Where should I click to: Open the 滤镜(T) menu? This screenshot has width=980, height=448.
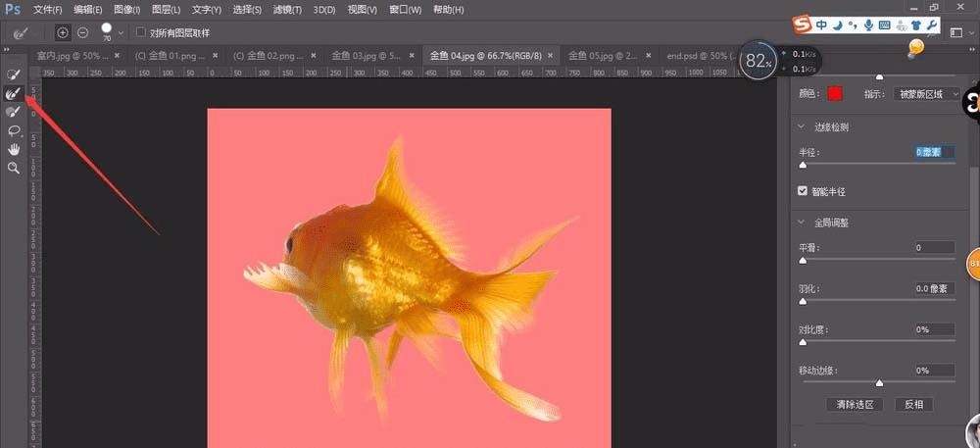click(288, 10)
